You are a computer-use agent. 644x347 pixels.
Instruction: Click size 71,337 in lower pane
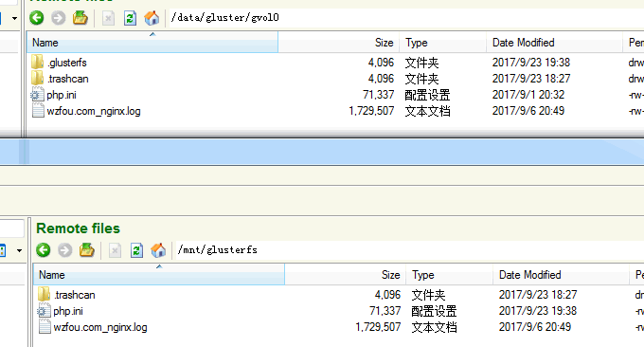point(385,311)
